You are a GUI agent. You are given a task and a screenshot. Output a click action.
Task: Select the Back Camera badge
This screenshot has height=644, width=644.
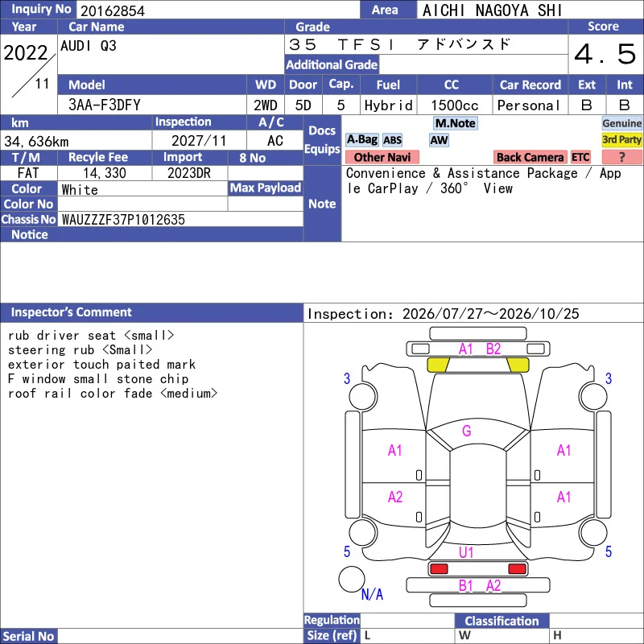[x=530, y=157]
